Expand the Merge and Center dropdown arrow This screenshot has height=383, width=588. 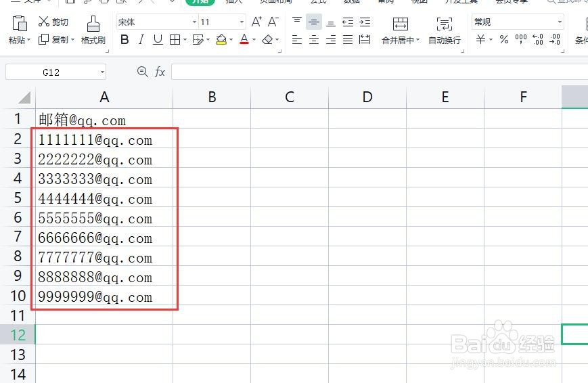(x=417, y=40)
